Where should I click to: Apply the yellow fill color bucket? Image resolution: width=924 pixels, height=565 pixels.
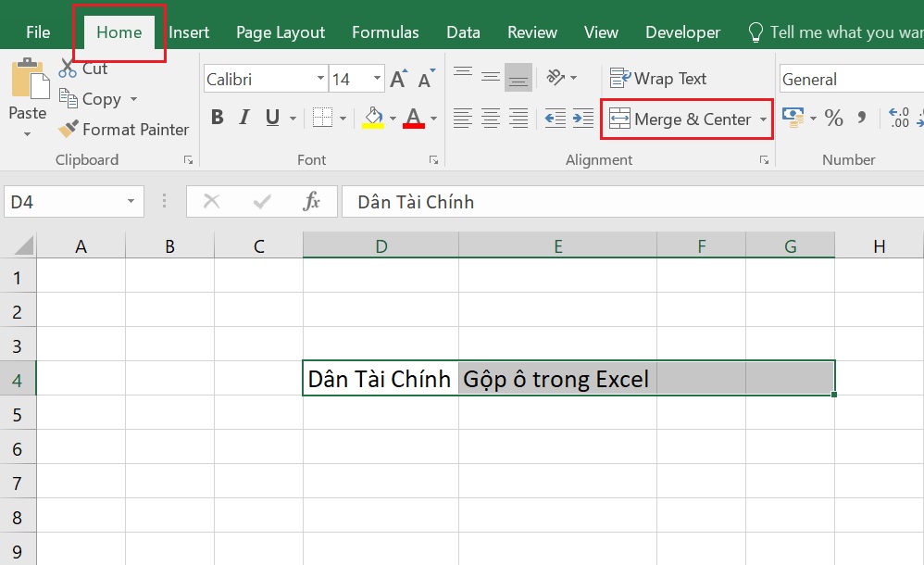[x=373, y=118]
